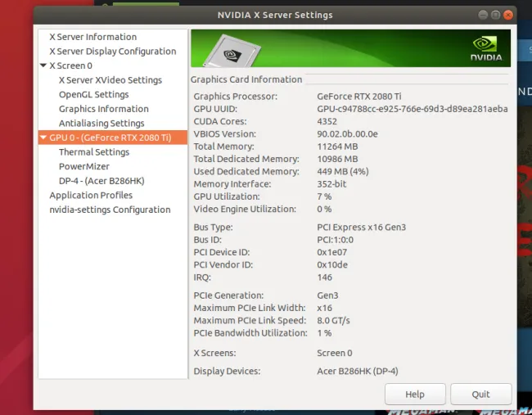Image resolution: width=532 pixels, height=415 pixels.
Task: Open Application Profiles page
Action: point(91,196)
